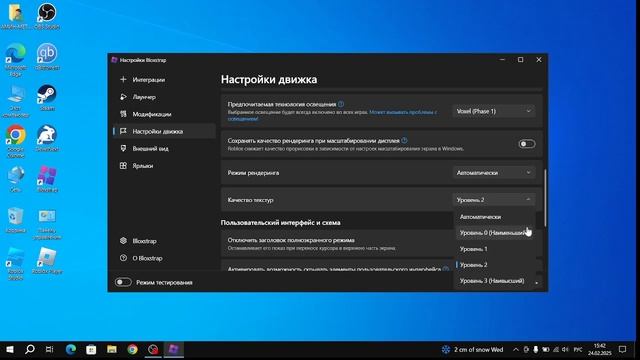Show hidden tray icons chevron
The image size is (640, 360).
click(x=516, y=349)
